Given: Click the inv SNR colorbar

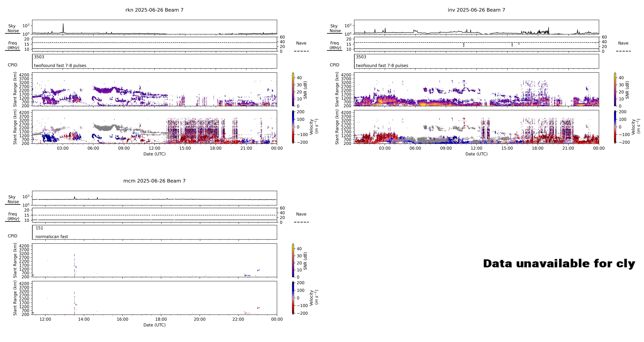Looking at the screenshot, I should [615, 89].
